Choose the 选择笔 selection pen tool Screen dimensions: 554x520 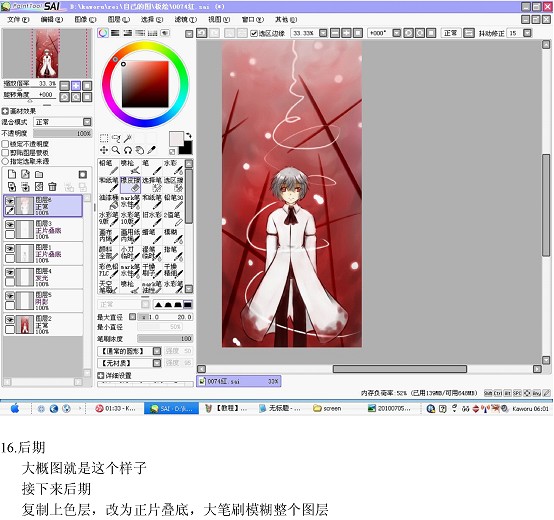(x=152, y=184)
